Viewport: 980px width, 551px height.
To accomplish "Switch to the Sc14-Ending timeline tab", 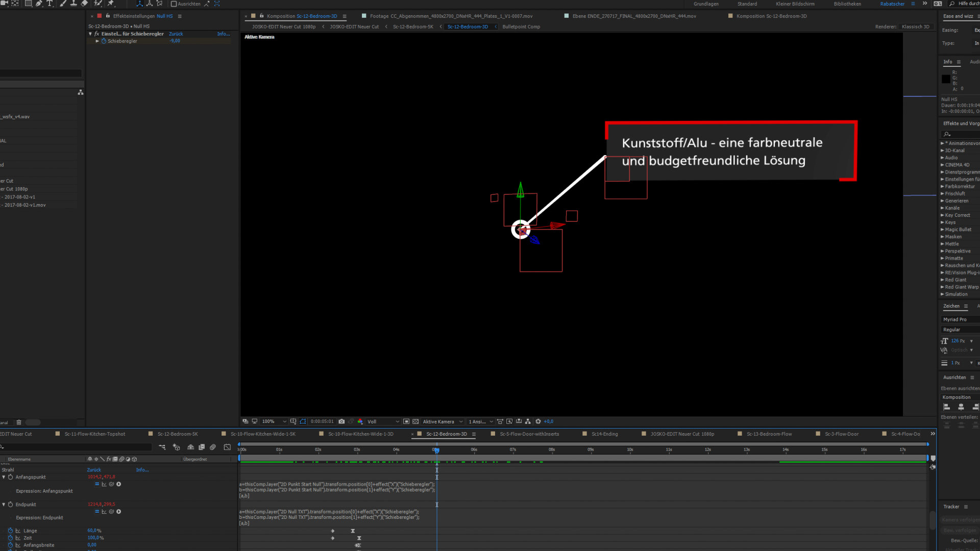I will [604, 434].
